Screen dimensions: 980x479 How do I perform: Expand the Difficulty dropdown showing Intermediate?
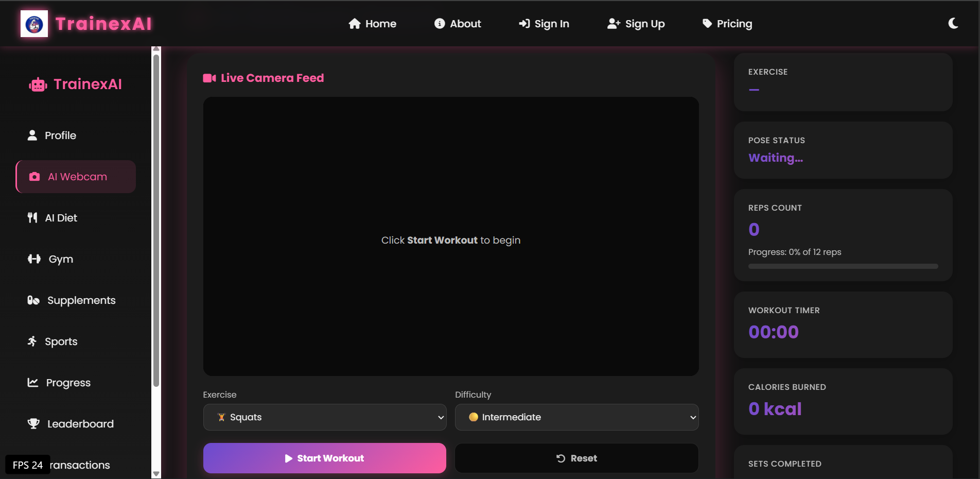coord(577,417)
